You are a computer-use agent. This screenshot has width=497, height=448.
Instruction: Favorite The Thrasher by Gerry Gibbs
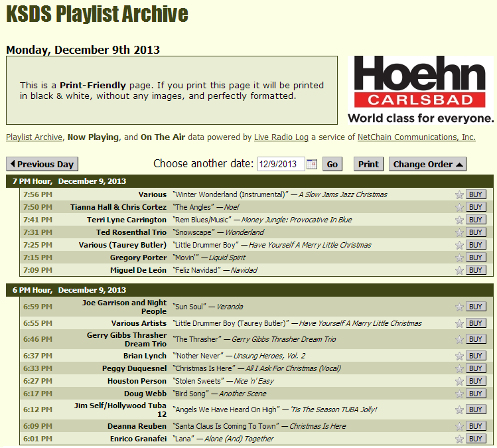pos(459,340)
